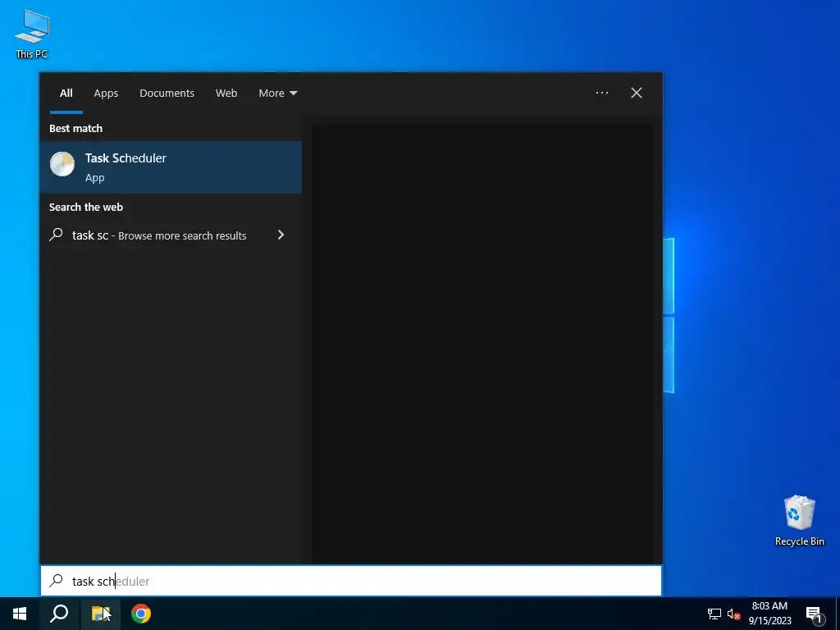The height and width of the screenshot is (630, 840).
Task: Open the network status tray icon
Action: point(714,614)
